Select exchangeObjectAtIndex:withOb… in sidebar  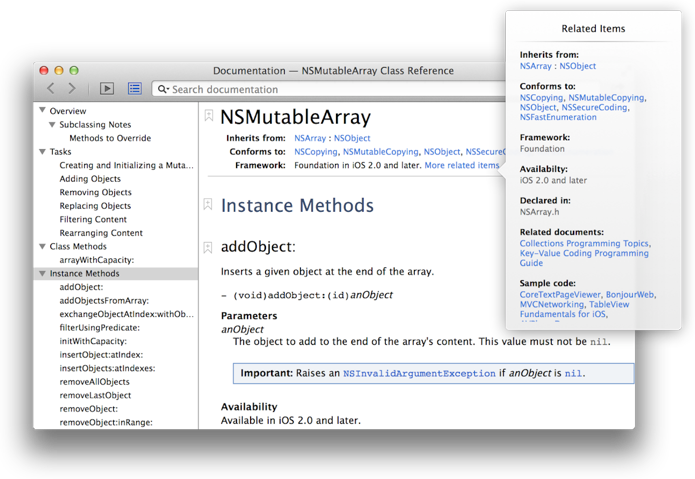[126, 314]
